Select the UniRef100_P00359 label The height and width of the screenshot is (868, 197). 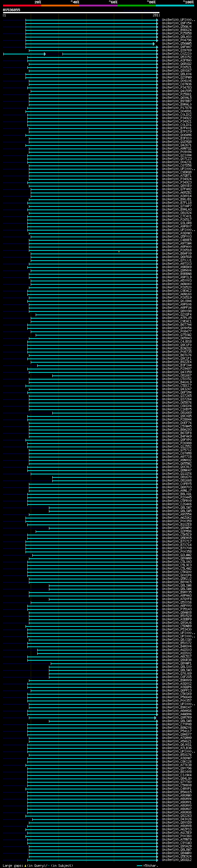pyautogui.click(x=177, y=521)
